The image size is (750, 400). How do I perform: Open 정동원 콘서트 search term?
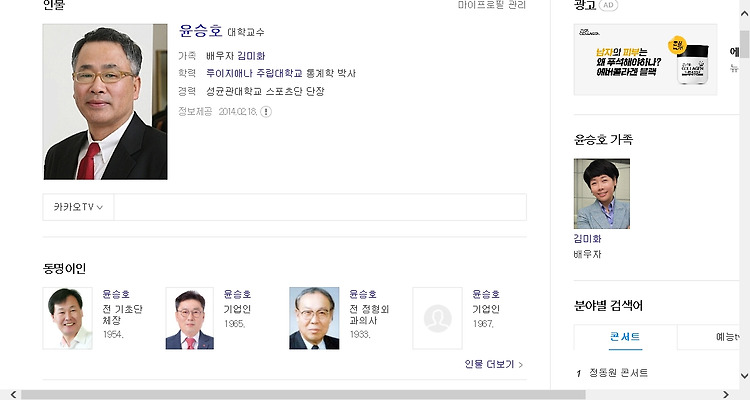click(618, 373)
